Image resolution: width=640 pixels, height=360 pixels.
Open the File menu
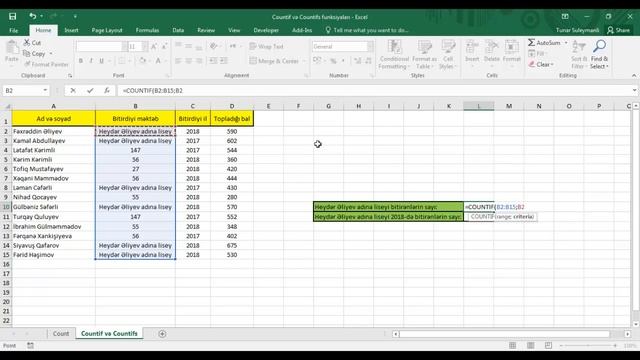click(13, 30)
